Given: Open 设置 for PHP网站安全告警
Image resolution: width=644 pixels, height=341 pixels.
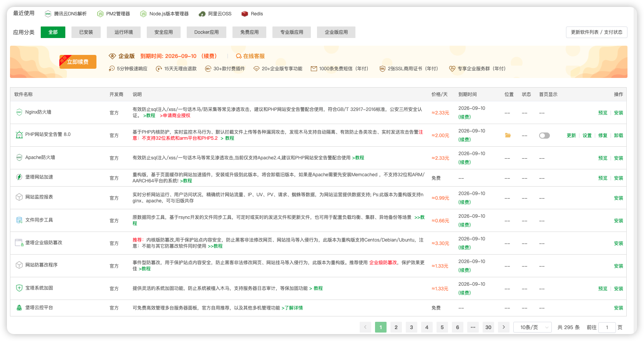Looking at the screenshot, I should click(587, 136).
